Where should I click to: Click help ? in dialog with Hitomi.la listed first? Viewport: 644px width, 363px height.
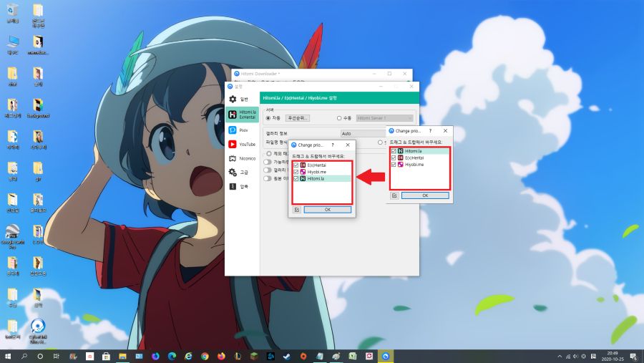(431, 131)
